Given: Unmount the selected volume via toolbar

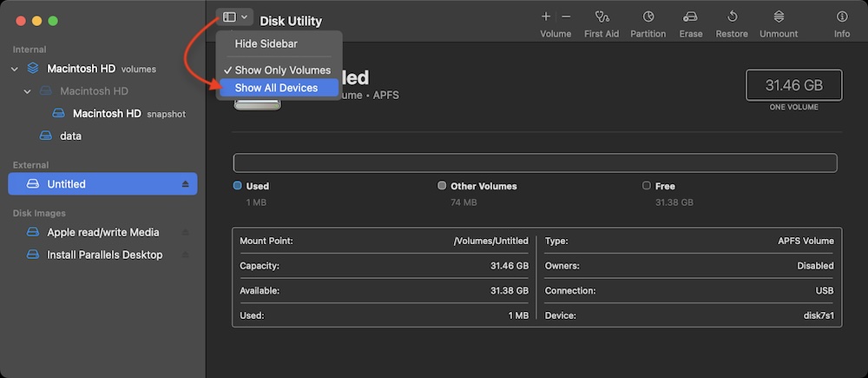Looking at the screenshot, I should click(779, 17).
